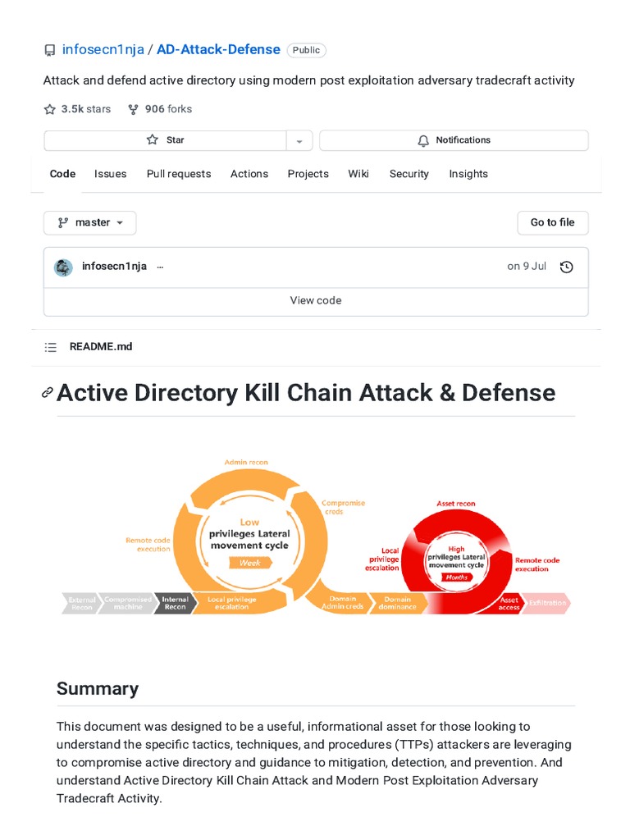Open the star lists dropdown arrow
Viewport: 630px width, 840px height.
299,141
